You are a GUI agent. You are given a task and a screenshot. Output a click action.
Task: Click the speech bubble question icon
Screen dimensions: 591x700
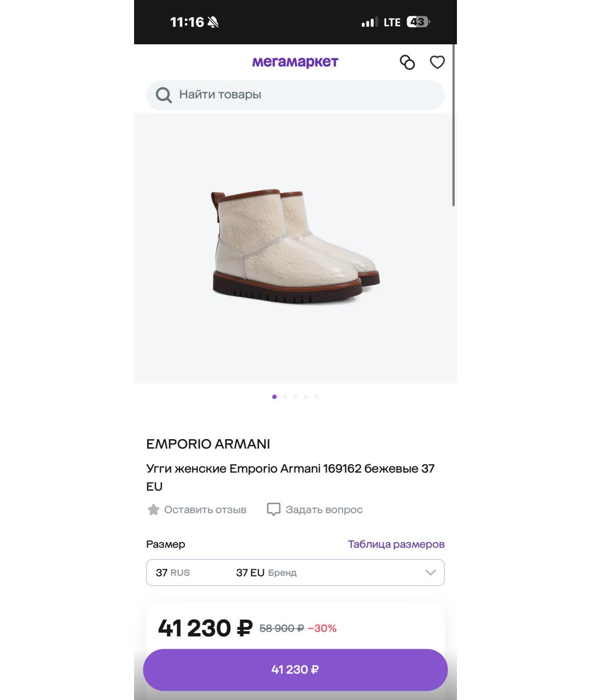[273, 510]
